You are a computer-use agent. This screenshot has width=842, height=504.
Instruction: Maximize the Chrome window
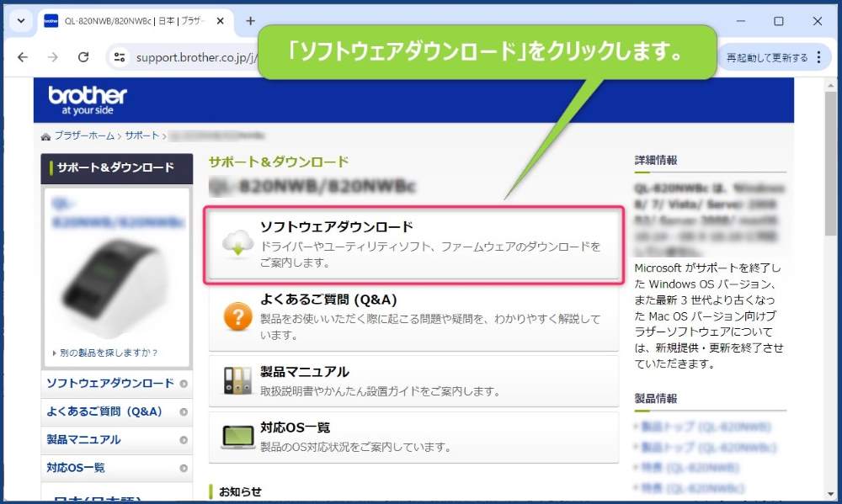[779, 21]
